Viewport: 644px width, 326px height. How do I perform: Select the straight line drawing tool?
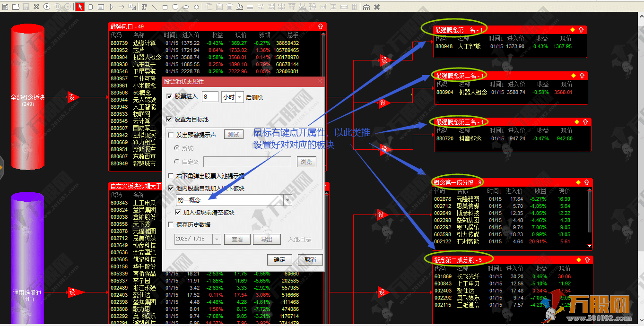tap(155, 7)
